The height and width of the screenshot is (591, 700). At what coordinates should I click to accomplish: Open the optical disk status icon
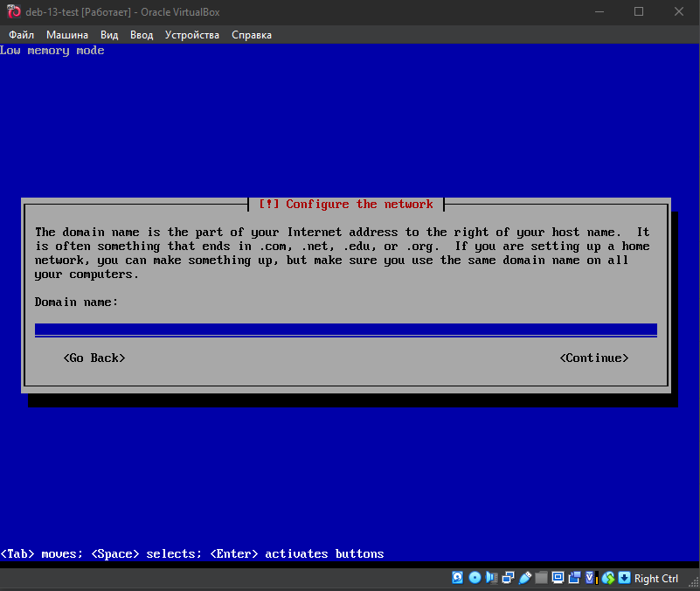[475, 578]
